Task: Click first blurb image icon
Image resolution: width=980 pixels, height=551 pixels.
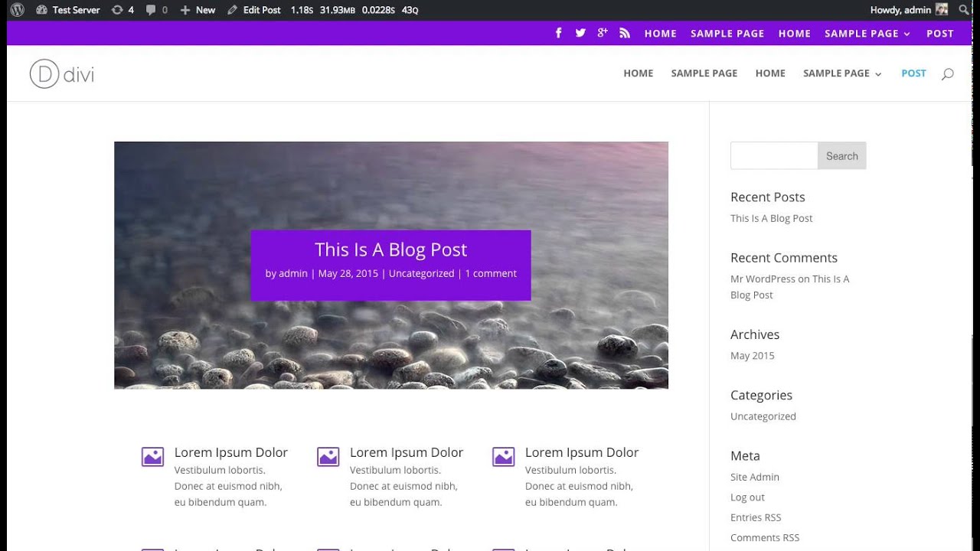Action: 152,457
